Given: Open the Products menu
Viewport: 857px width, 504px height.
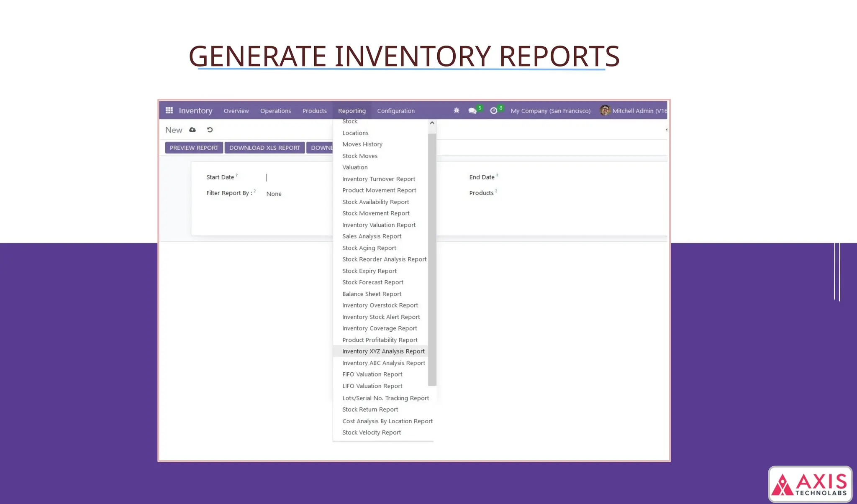Looking at the screenshot, I should [314, 111].
